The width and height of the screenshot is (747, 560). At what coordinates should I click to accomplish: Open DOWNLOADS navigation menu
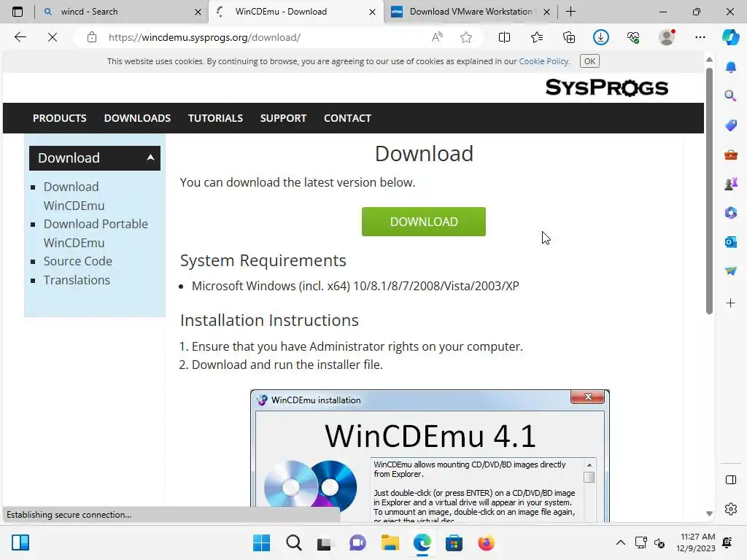tap(137, 118)
